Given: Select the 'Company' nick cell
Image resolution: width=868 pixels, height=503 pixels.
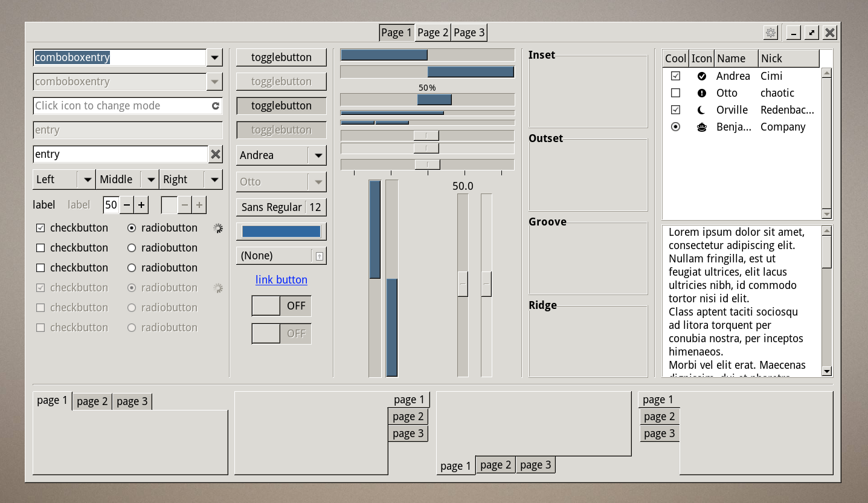Looking at the screenshot, I should (783, 127).
